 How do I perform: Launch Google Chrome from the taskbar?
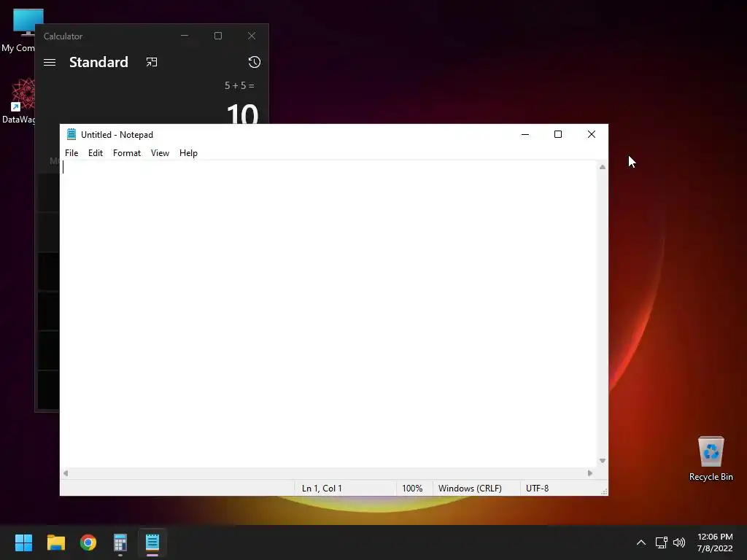click(88, 542)
